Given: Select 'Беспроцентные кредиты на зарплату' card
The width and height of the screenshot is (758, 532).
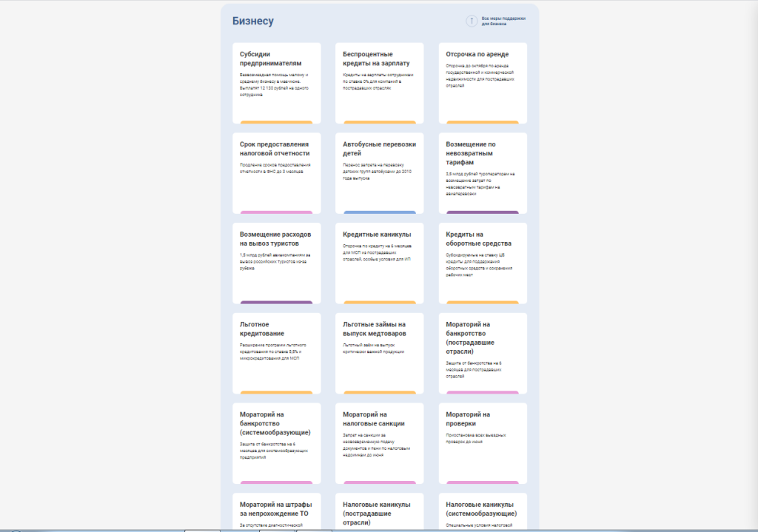Looking at the screenshot, I should [379, 82].
